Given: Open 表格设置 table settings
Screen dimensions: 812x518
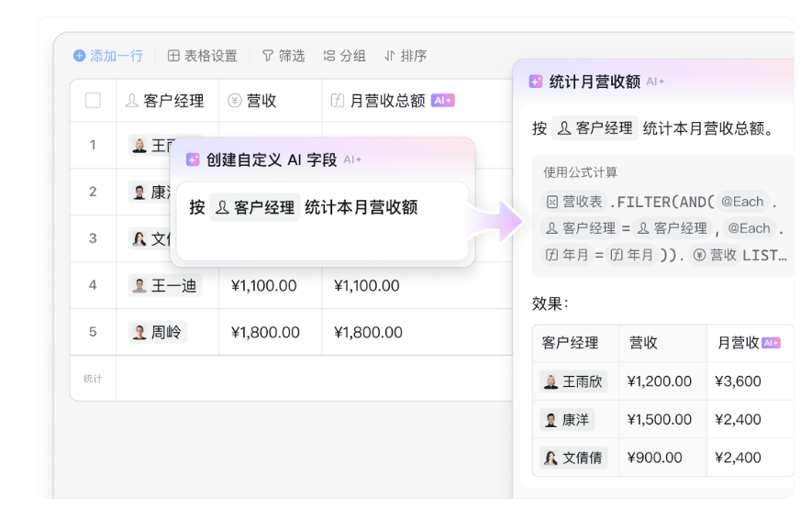Looking at the screenshot, I should 202,56.
